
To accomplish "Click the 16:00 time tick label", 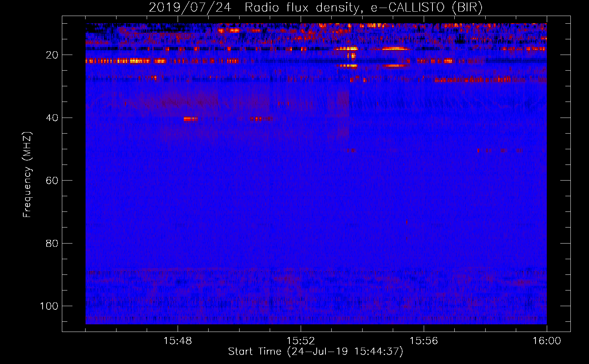I will point(547,341).
